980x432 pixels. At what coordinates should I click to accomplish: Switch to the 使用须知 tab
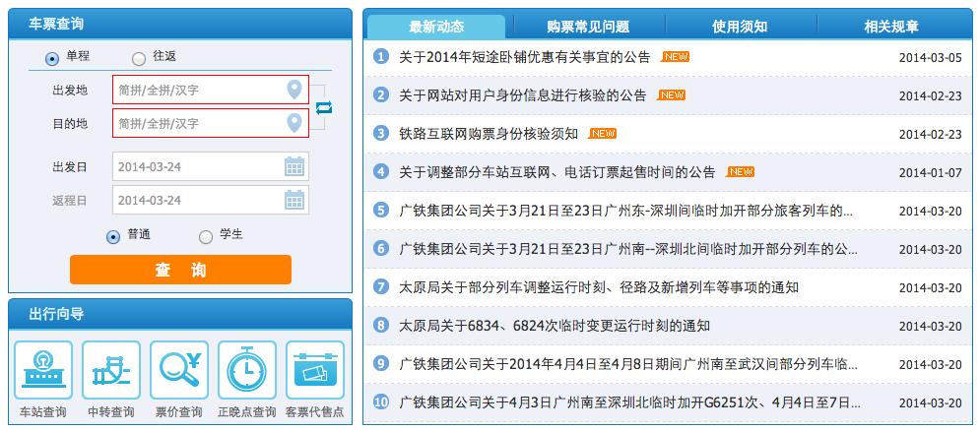[740, 27]
